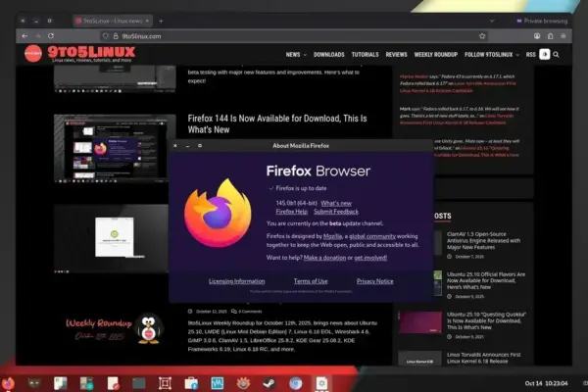Open Ubuntu 25.10 Questing Quokka post
The width and height of the screenshot is (588, 392).
(x=486, y=320)
